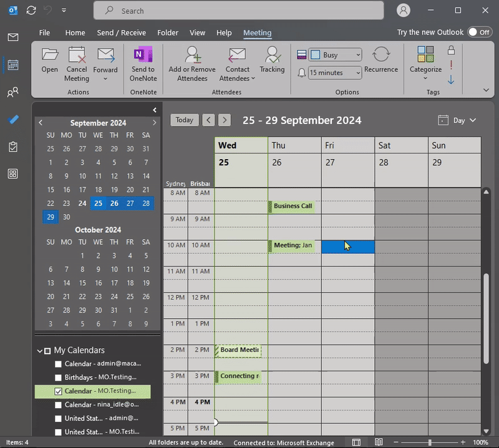Screen dimensions: 499x448
Task: Select the Connecting appointment on Wednesday
Action: pos(238,377)
